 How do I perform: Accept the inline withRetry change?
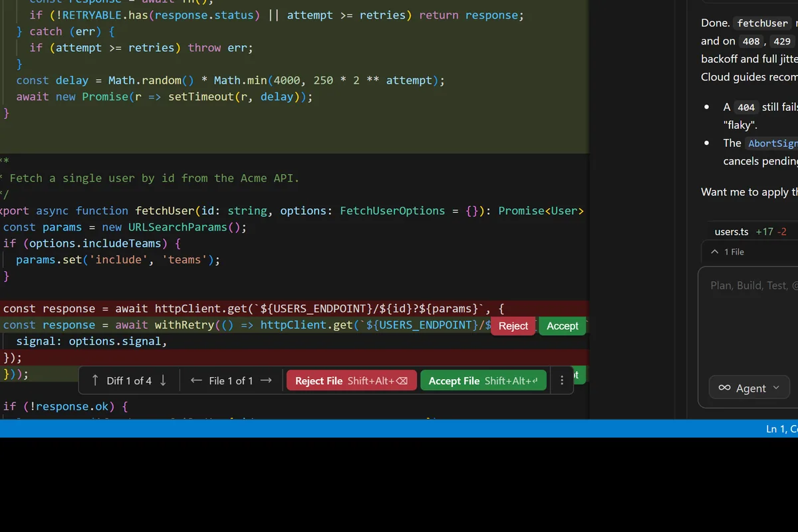[x=563, y=326]
